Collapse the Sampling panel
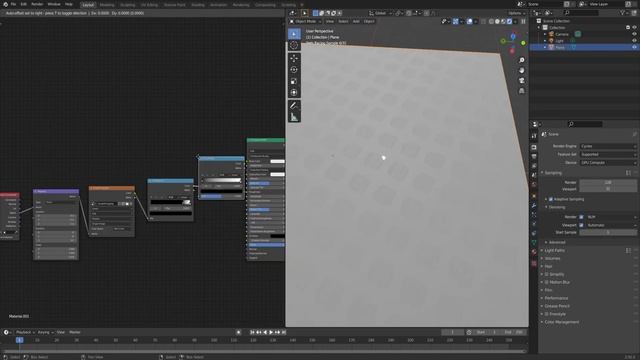 coord(553,173)
